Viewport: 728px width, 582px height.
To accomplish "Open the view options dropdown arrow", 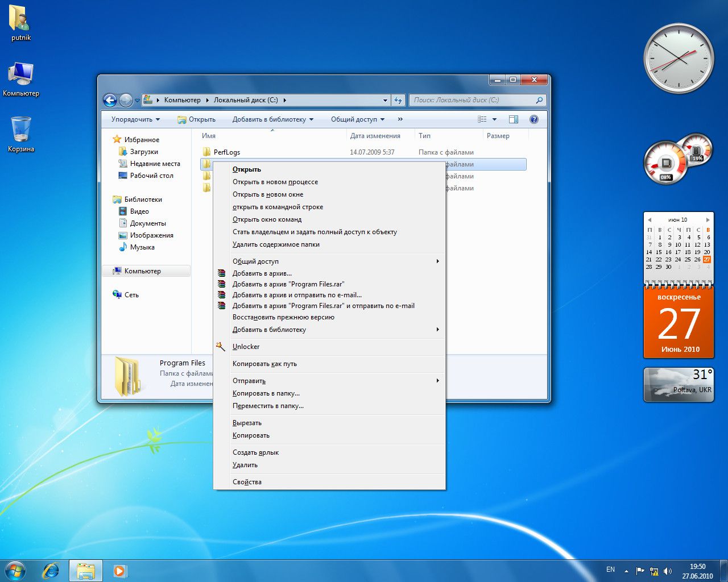I will pyautogui.click(x=494, y=119).
